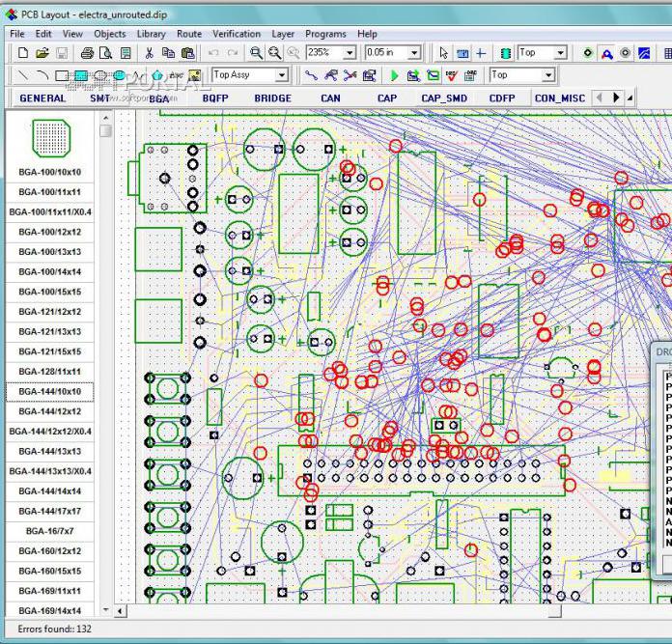Screen dimensions: 672x644
Task: Select BGA-160/15x15 pattern in list
Action: [49, 572]
